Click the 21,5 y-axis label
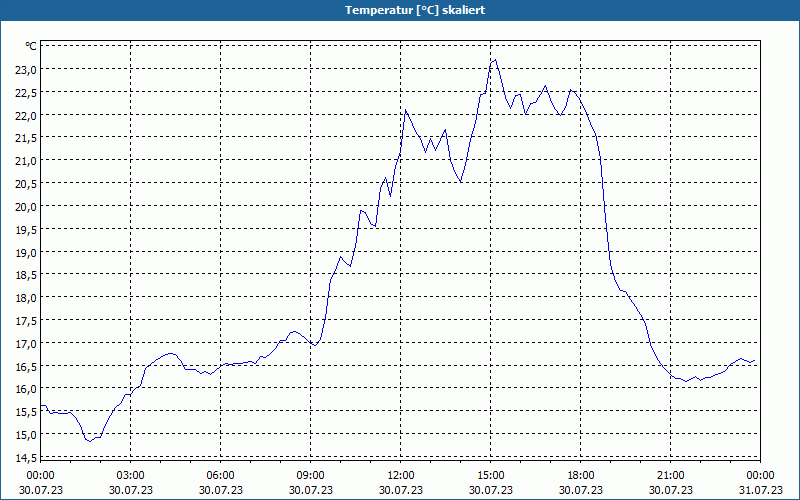The height and width of the screenshot is (500, 800). point(26,138)
